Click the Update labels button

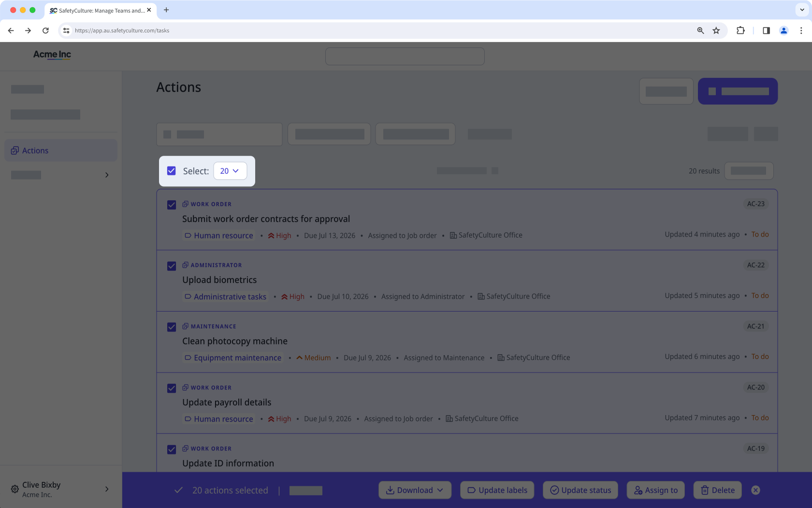[x=497, y=490]
